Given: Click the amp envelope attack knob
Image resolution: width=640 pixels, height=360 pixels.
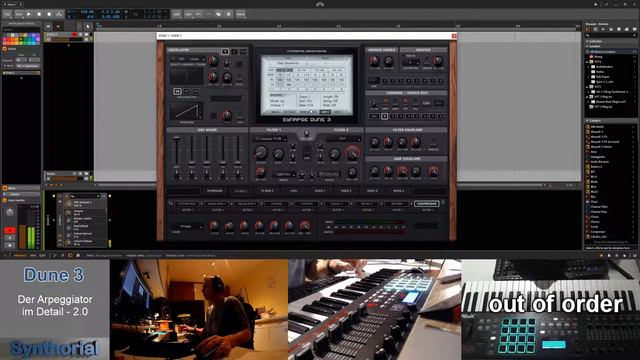Looking at the screenshot, I should pos(374,171).
